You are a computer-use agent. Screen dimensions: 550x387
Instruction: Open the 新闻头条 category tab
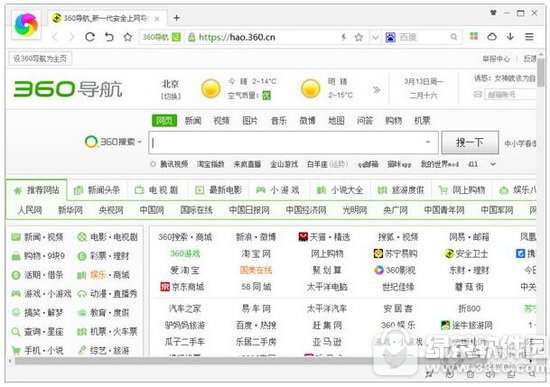(97, 190)
